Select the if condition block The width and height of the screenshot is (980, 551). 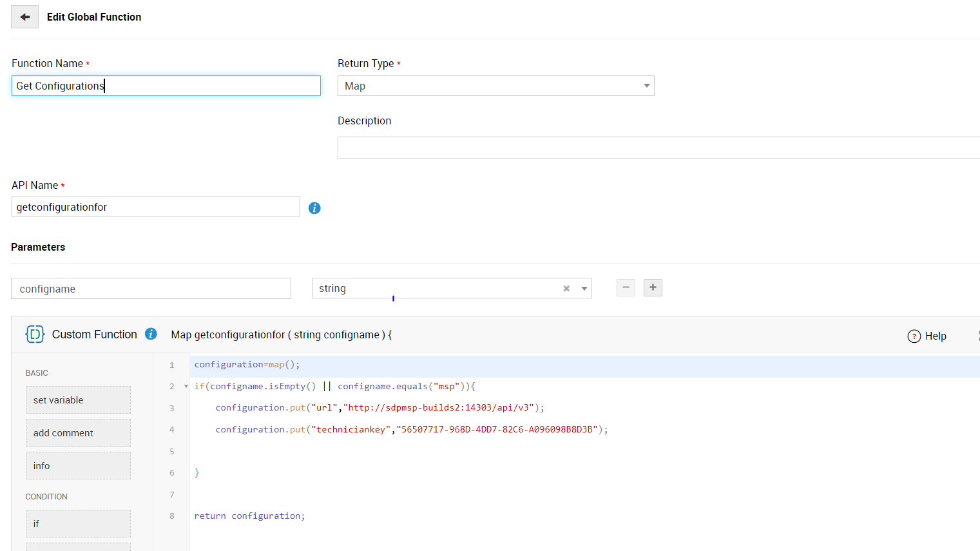[79, 524]
